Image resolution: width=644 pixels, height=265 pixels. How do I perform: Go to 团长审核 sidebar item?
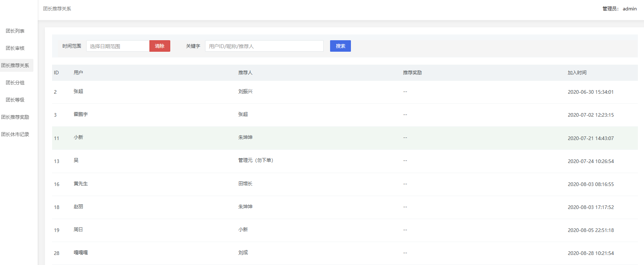pyautogui.click(x=15, y=48)
